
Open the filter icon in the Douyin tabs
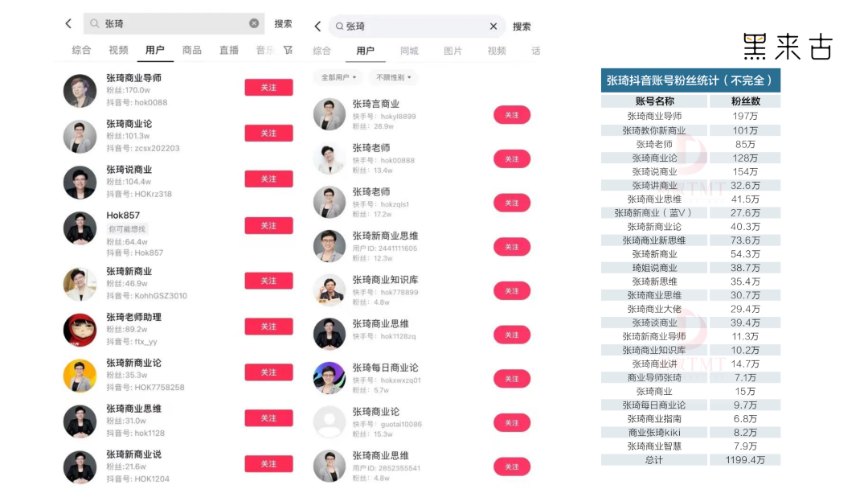coord(288,50)
